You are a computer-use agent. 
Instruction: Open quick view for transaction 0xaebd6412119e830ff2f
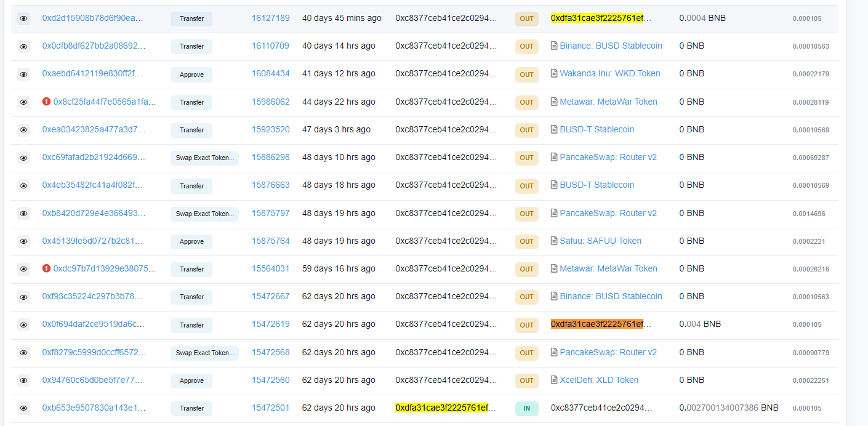(23, 74)
